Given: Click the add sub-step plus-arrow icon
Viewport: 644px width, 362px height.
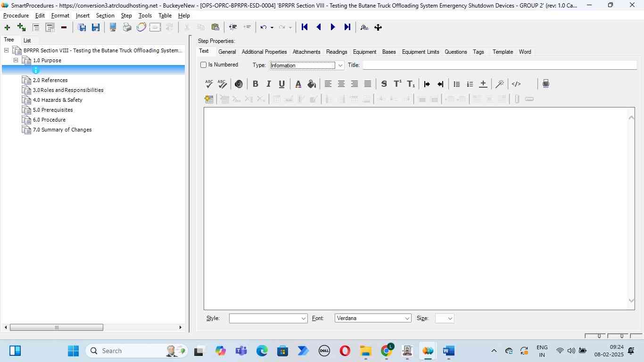Looking at the screenshot, I should (x=21, y=27).
